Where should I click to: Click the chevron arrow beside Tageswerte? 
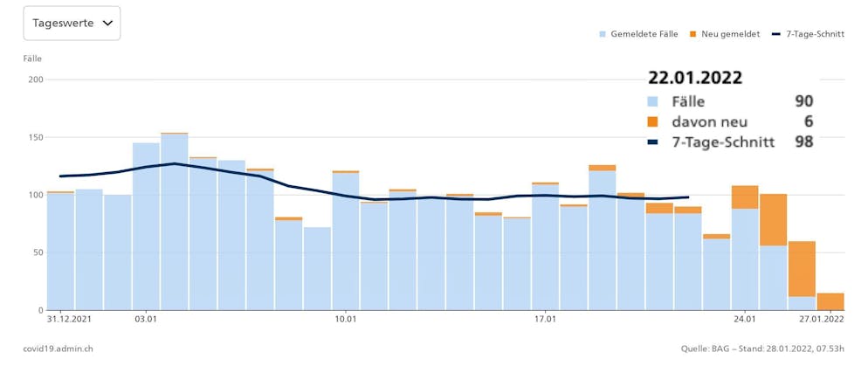click(x=107, y=24)
